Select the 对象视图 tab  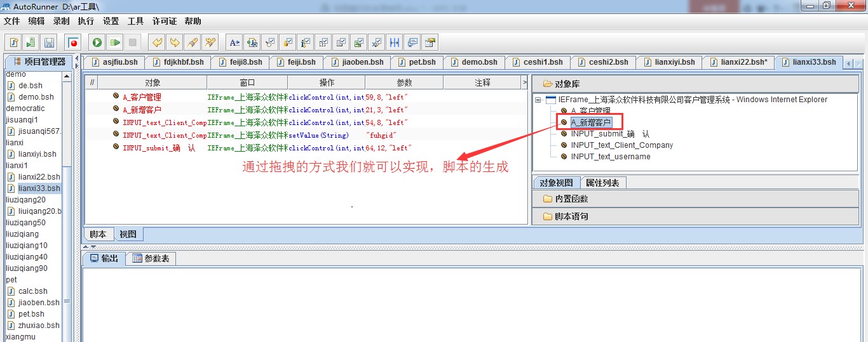(x=556, y=183)
